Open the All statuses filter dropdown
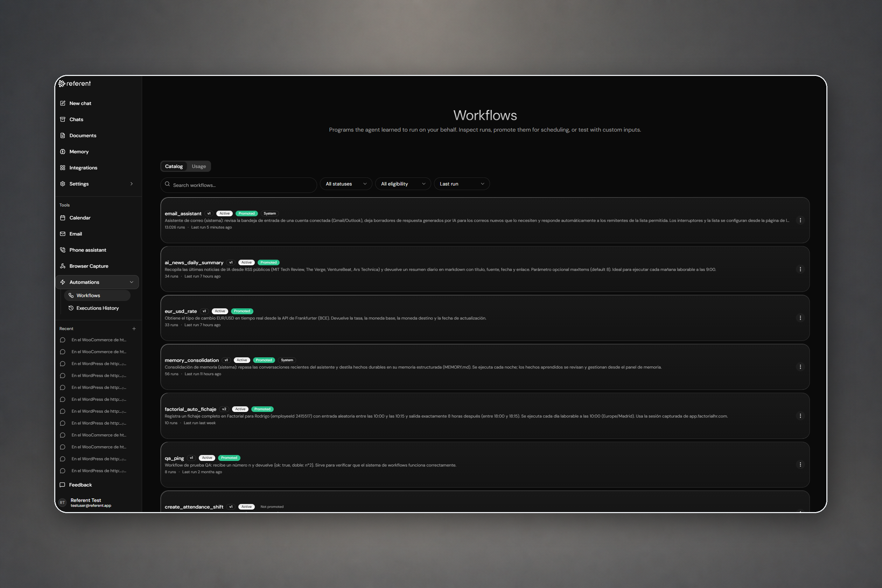This screenshot has width=882, height=588. click(346, 184)
